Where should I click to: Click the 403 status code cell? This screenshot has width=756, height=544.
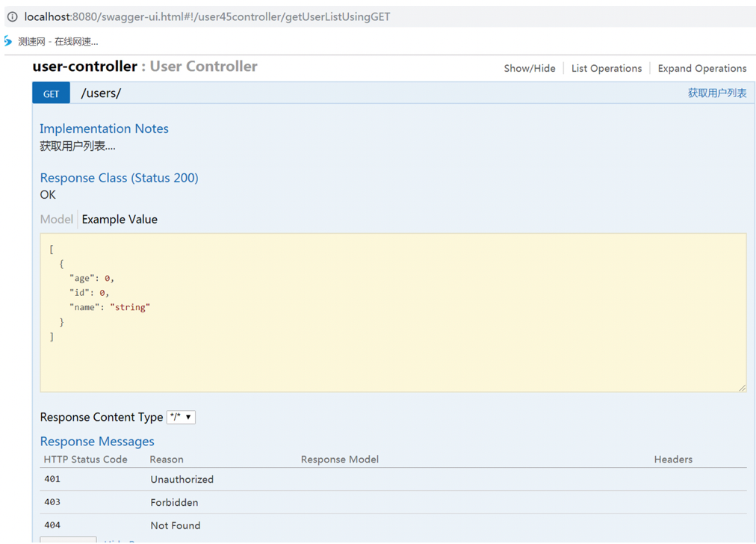click(x=52, y=502)
